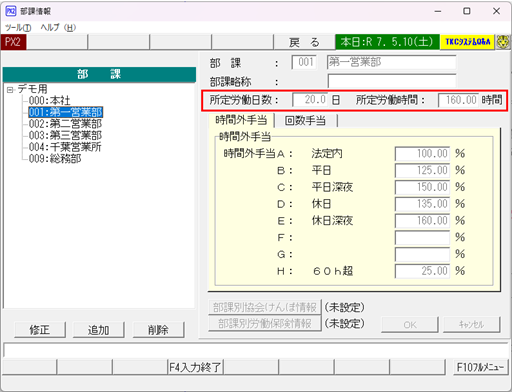The height and width of the screenshot is (392, 512).
Task: Click department name field 第一営業部
Action: pos(391,62)
